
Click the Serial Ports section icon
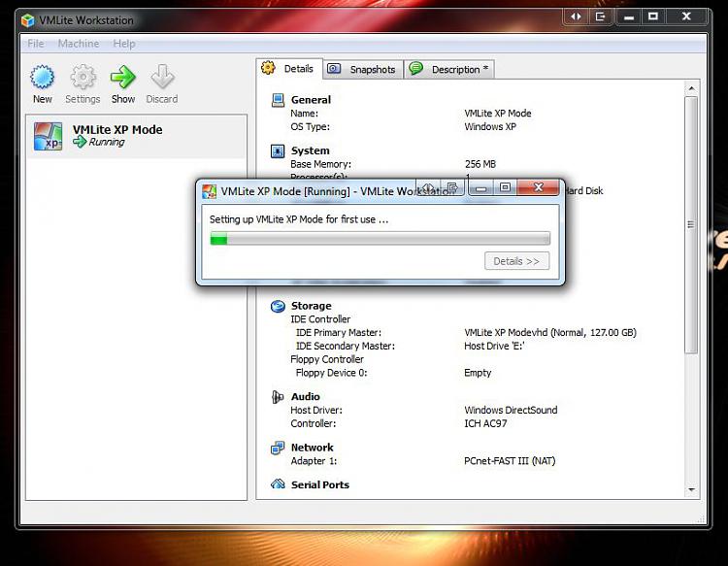(278, 484)
